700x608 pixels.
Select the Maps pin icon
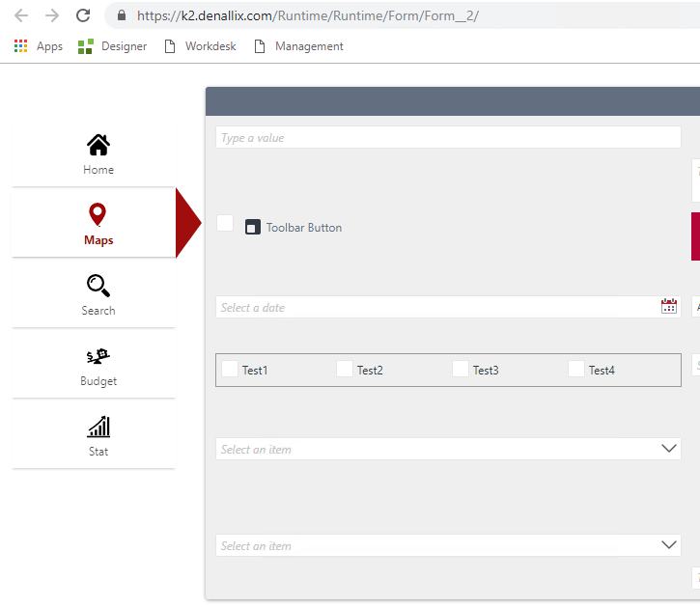pos(98,214)
